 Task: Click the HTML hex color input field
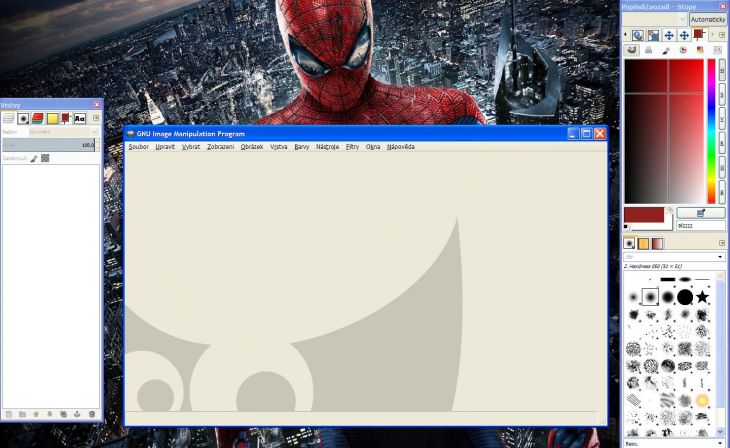pos(700,226)
